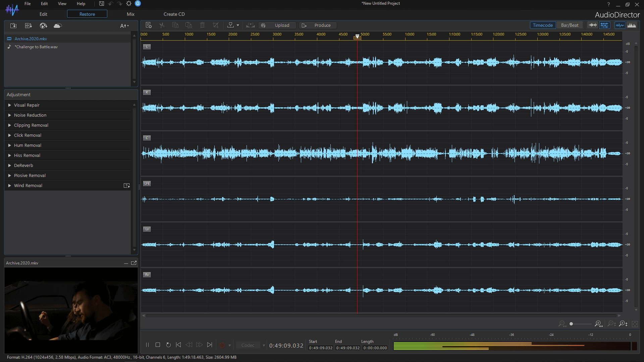Switch to spectral frequency view

pyautogui.click(x=632, y=25)
